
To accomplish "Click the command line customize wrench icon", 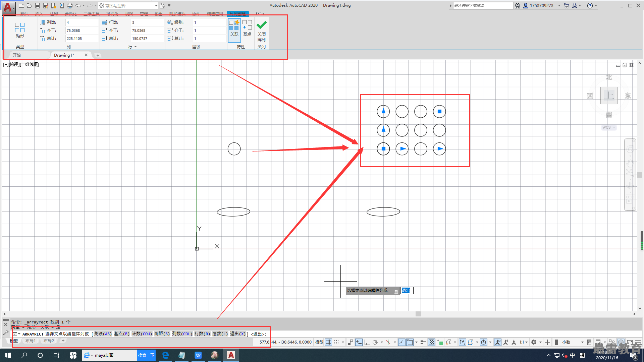I will point(6,333).
